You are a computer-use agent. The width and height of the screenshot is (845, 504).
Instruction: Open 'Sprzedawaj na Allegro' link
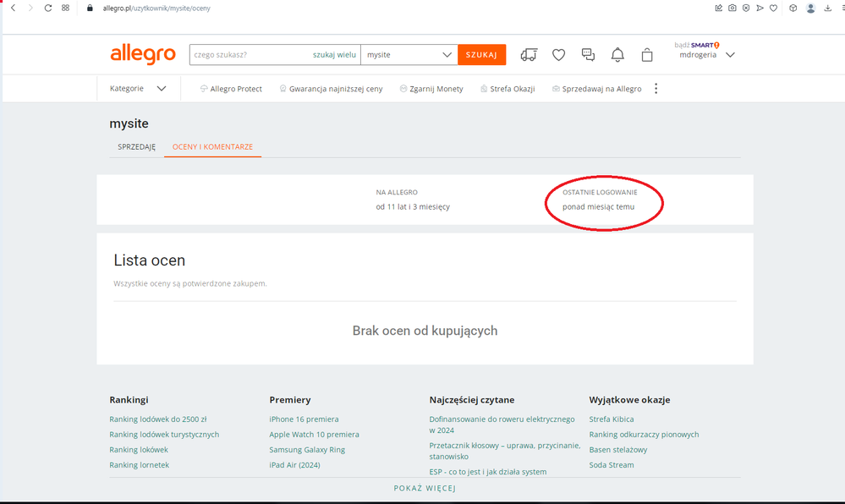coord(596,89)
